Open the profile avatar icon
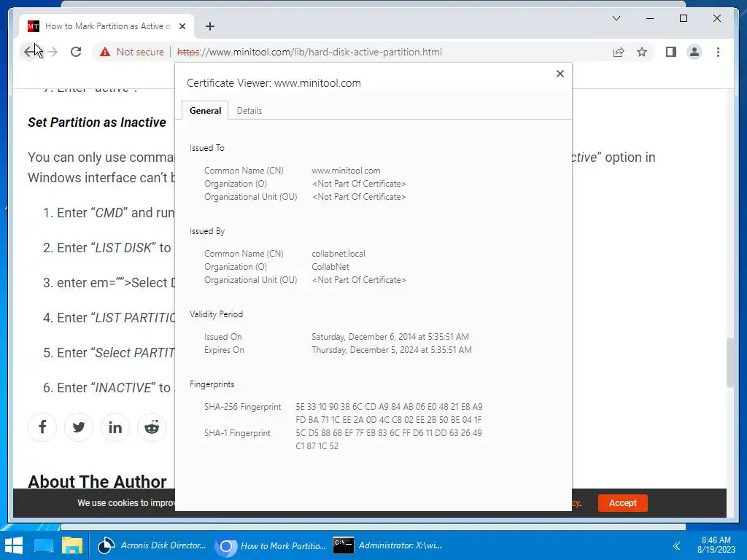747x560 pixels. [x=694, y=52]
